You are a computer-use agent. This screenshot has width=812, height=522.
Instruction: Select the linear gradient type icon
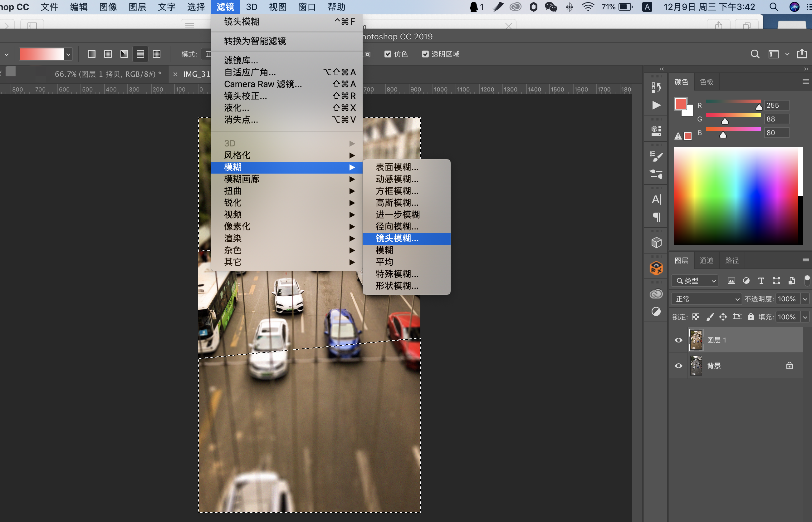(x=91, y=54)
